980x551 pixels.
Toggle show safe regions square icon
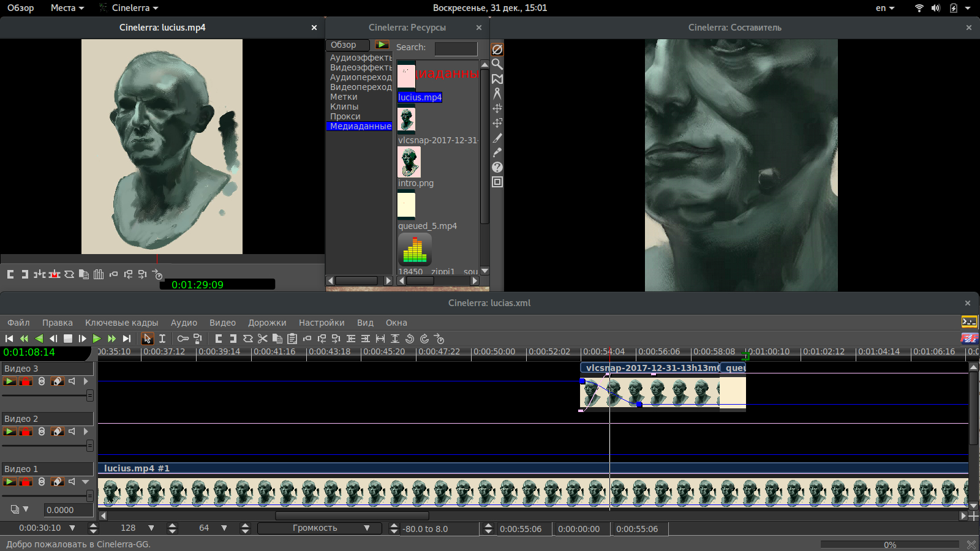[497, 182]
